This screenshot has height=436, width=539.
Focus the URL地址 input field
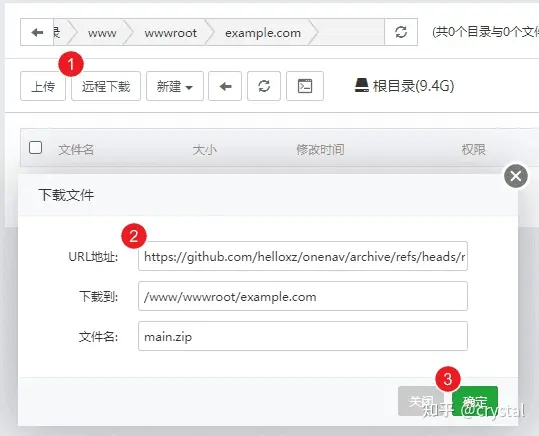[x=303, y=256]
